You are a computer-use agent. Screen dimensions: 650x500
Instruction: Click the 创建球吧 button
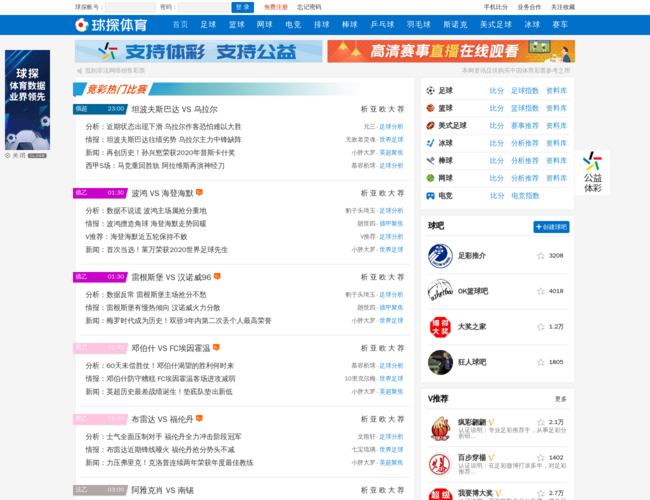pyautogui.click(x=551, y=227)
